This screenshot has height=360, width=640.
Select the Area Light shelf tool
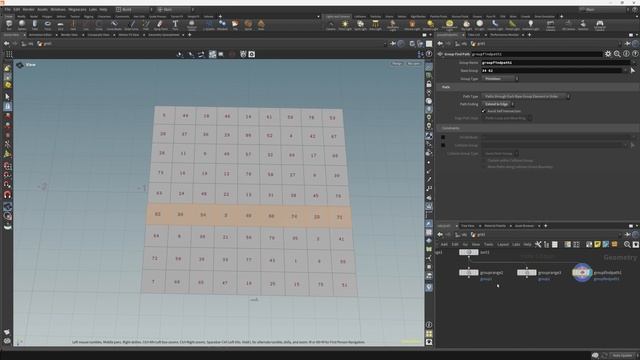(375, 25)
